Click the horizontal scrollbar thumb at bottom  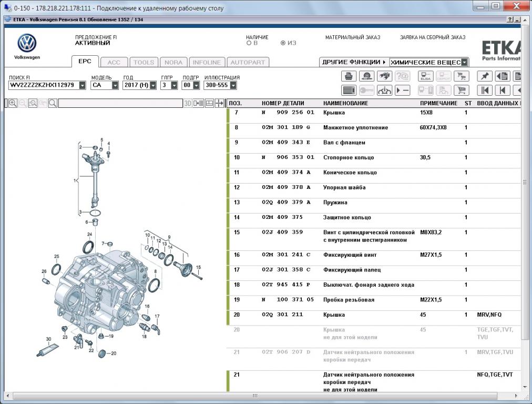tap(255, 396)
